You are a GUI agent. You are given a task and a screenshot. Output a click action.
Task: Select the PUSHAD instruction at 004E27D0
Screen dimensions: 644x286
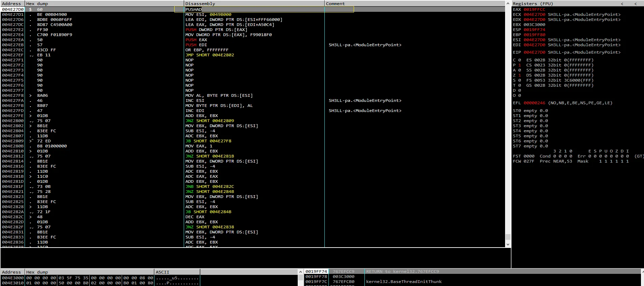tap(194, 9)
